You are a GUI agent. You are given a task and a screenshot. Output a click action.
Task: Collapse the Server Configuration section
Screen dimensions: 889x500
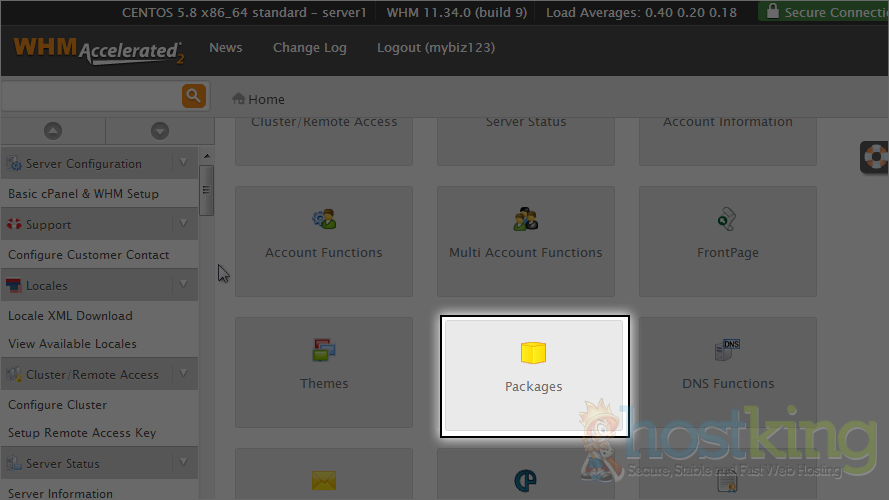point(183,163)
